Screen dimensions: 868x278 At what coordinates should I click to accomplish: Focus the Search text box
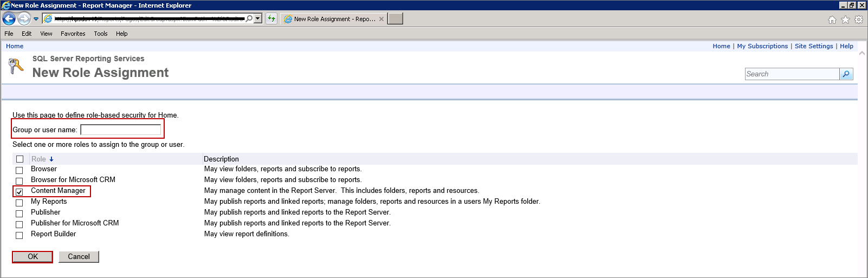click(x=792, y=74)
